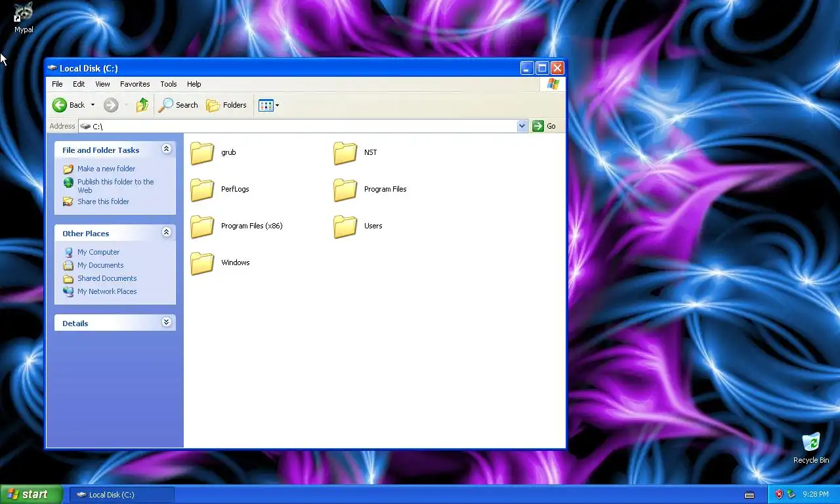Select the Recycle Bin desktop icon
Screen dimensions: 840x504
(811, 448)
